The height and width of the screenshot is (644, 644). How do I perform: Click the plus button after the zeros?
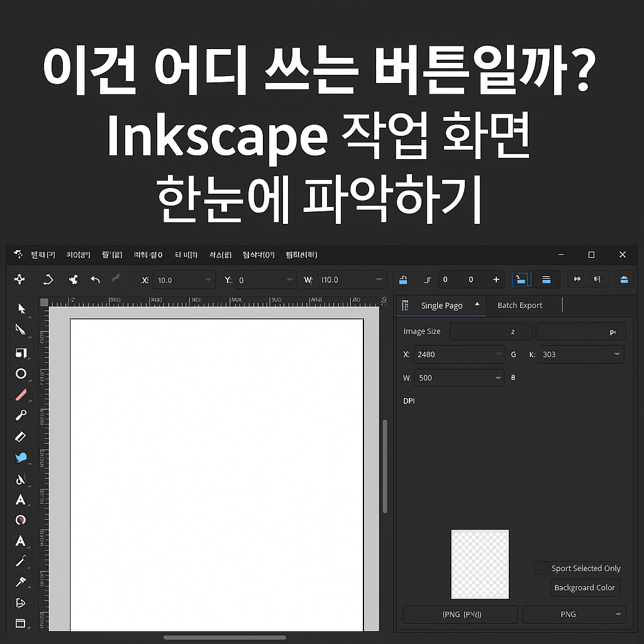496,280
